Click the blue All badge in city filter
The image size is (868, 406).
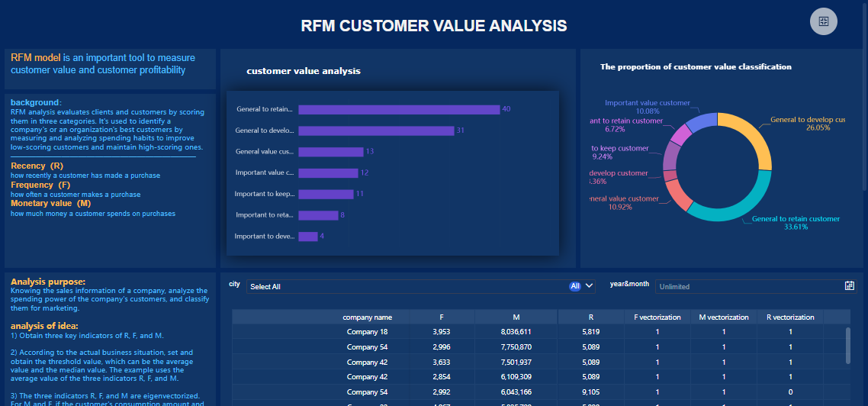coord(574,286)
